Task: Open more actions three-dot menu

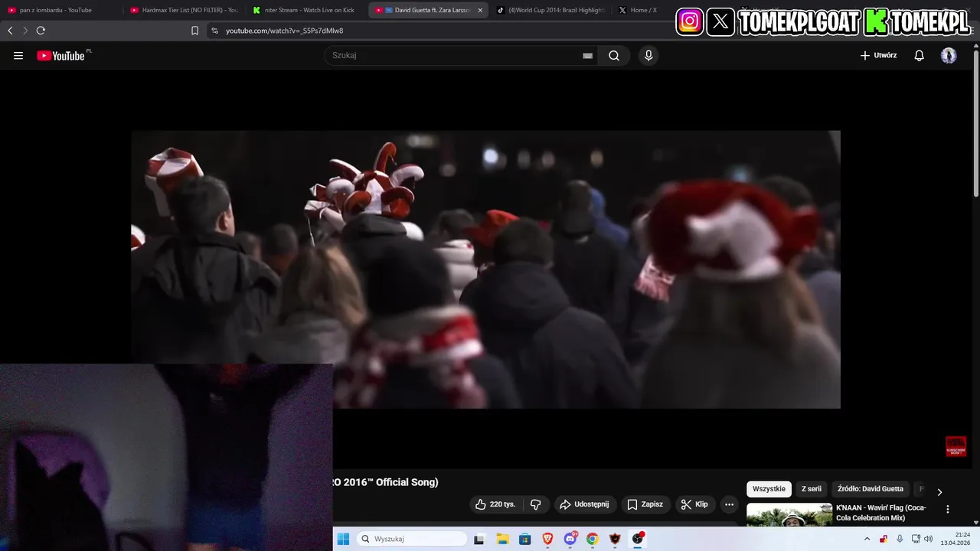Action: click(729, 504)
